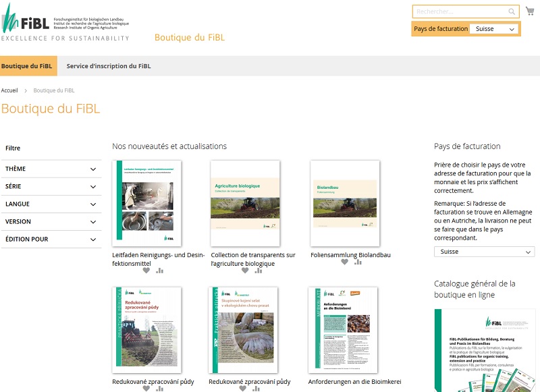Open Foliensammlung Biolandbau title link
This screenshot has height=392, width=540.
coord(350,255)
